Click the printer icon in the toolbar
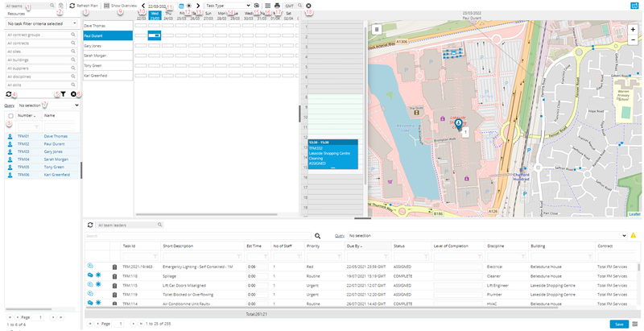Viewport: 644px width, 331px height. [277, 6]
